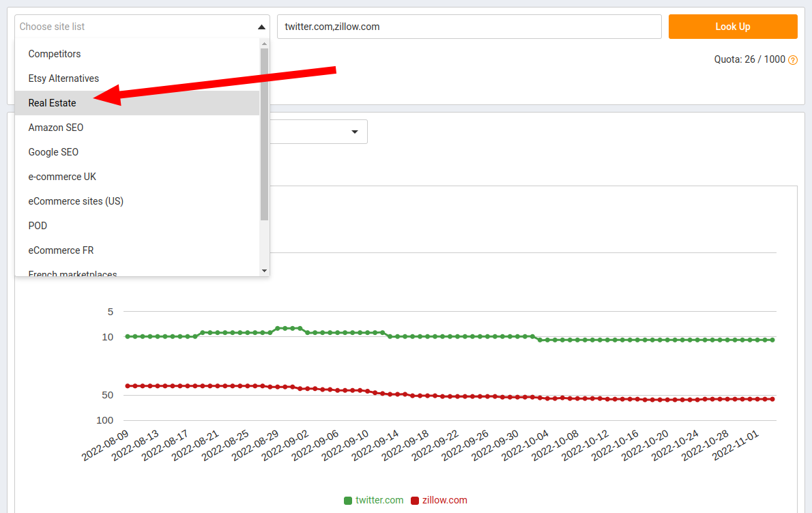
Task: Choose the eCommerce FR option
Action: click(62, 250)
